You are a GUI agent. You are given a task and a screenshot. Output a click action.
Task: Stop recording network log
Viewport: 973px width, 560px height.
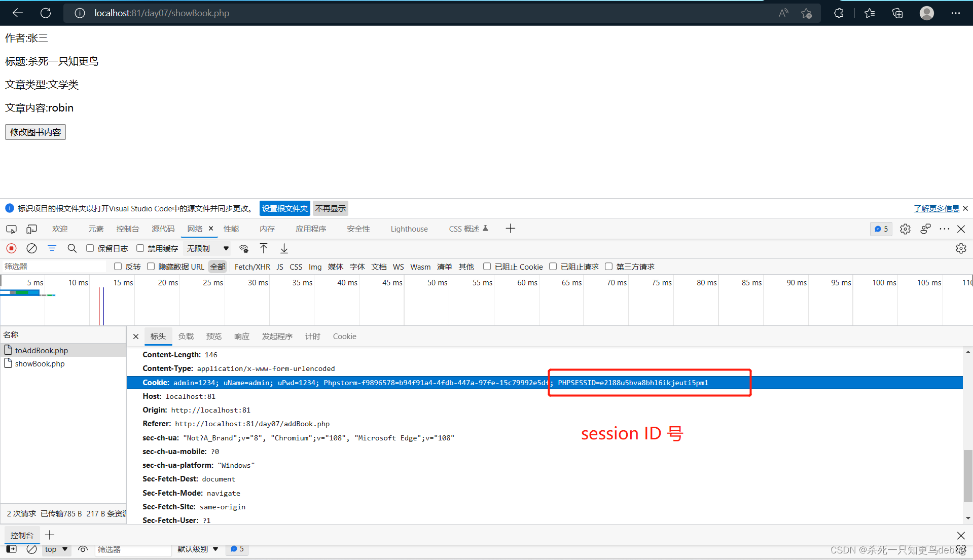[x=11, y=248]
